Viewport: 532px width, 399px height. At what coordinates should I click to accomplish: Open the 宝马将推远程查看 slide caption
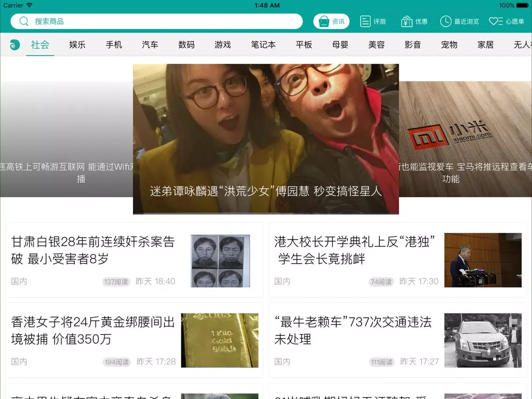(465, 173)
